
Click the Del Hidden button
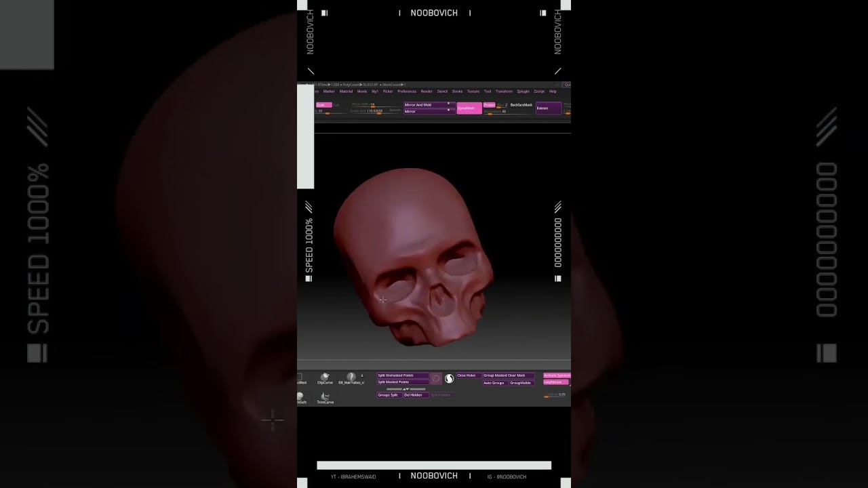pos(416,395)
